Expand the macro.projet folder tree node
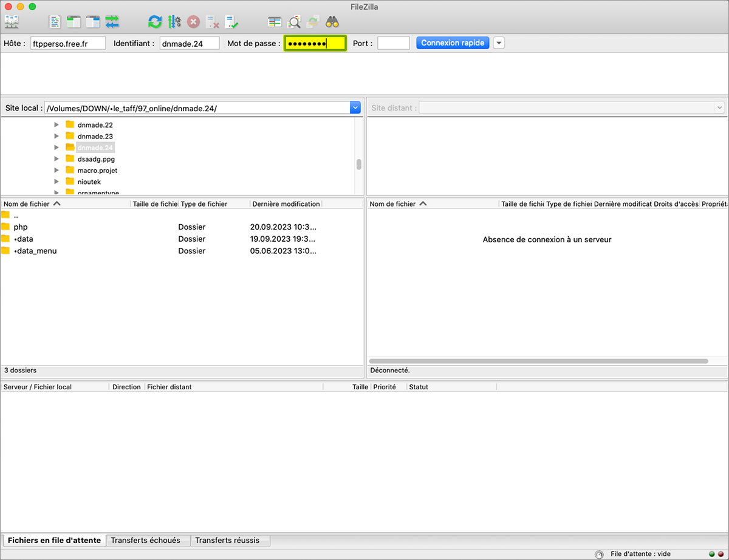The width and height of the screenshot is (729, 560). click(x=56, y=170)
